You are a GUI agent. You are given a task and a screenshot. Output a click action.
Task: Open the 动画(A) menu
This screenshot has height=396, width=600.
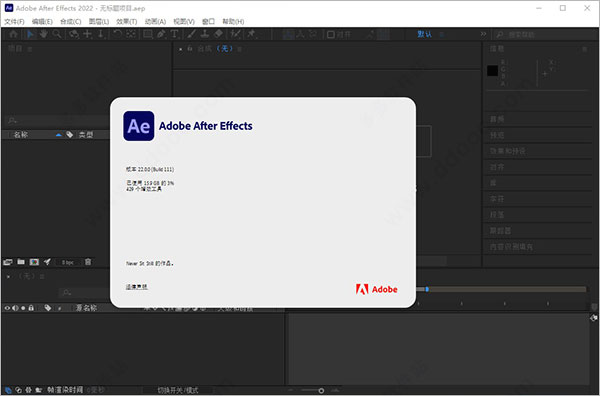[x=155, y=21]
